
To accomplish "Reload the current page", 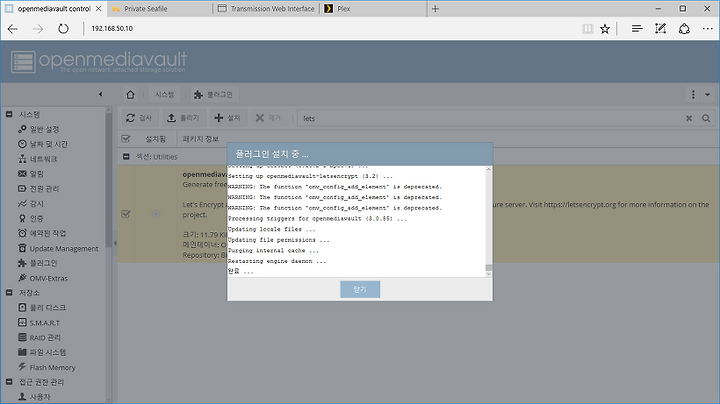I will click(x=63, y=29).
